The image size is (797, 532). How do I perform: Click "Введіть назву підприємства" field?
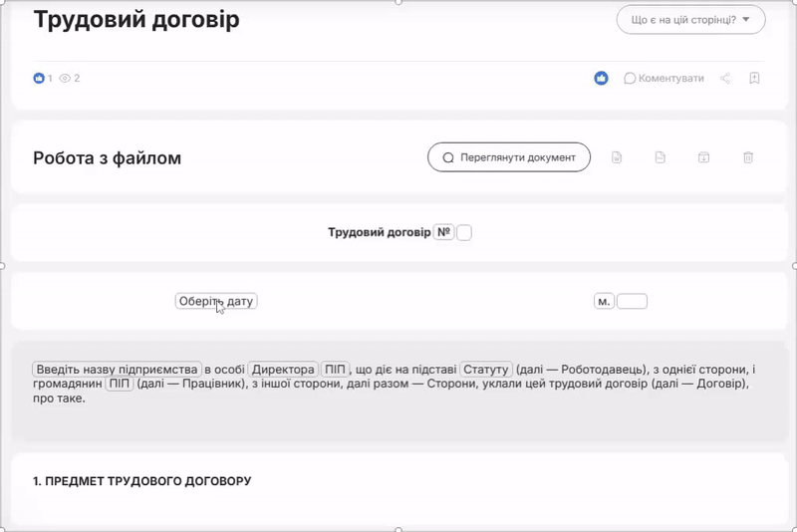tap(117, 369)
